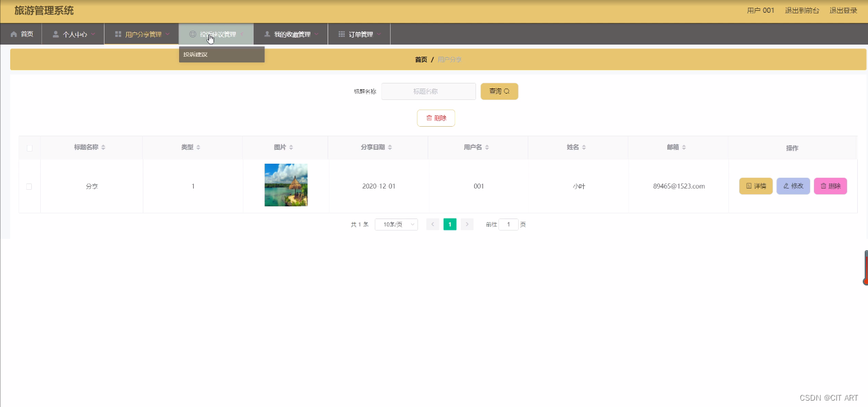This screenshot has height=407, width=868.
Task: Toggle the select-all checkbox in table header
Action: 29,147
